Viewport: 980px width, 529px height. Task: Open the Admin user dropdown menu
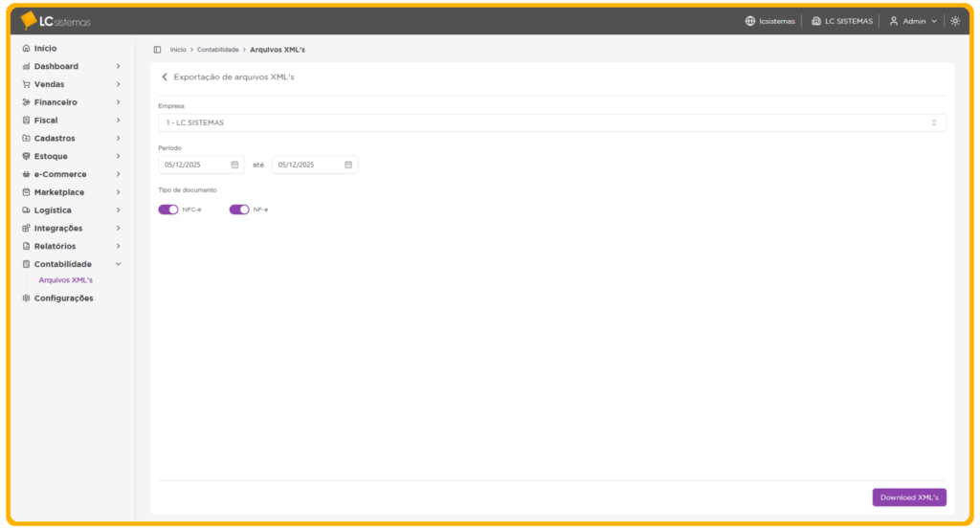(x=913, y=21)
